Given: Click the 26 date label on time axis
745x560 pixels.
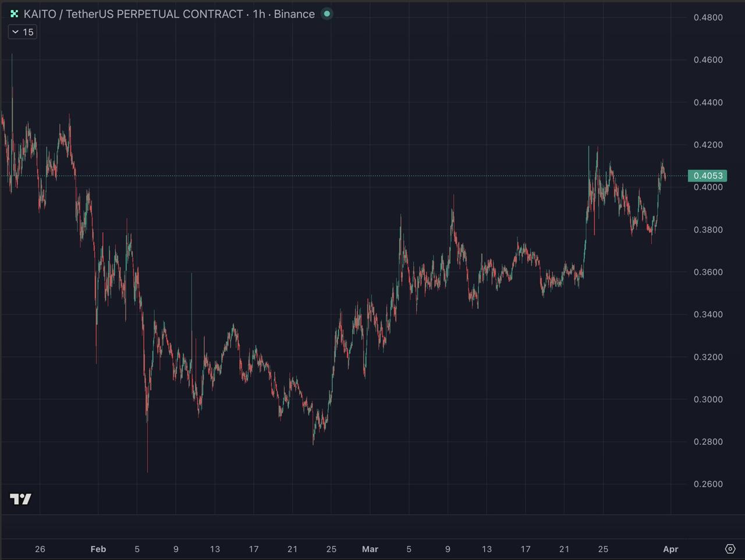Looking at the screenshot, I should point(40,549).
